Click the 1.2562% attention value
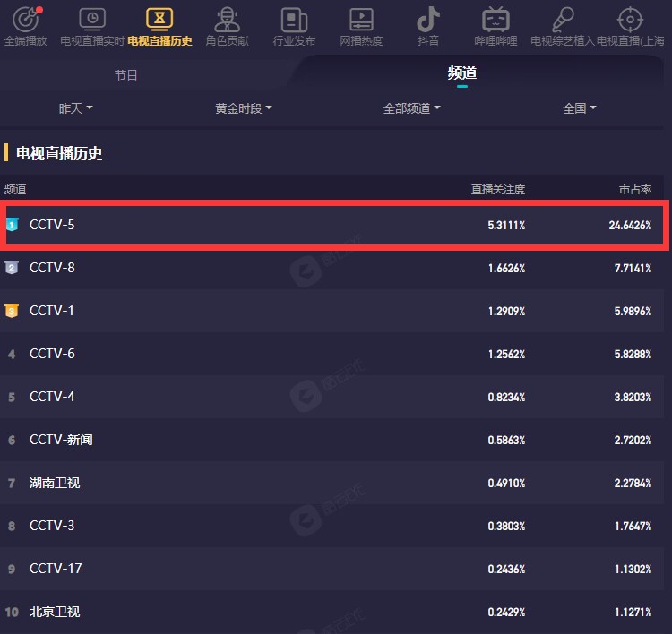672x634 pixels. click(x=506, y=355)
